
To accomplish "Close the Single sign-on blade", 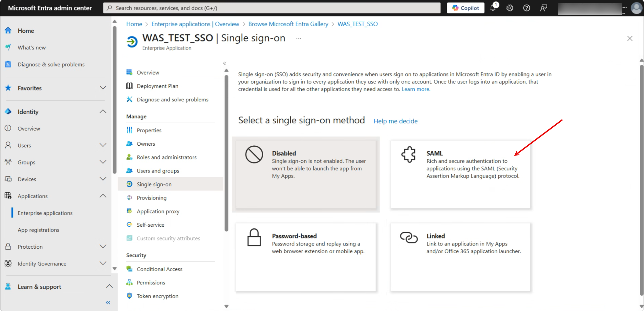I will pos(630,38).
